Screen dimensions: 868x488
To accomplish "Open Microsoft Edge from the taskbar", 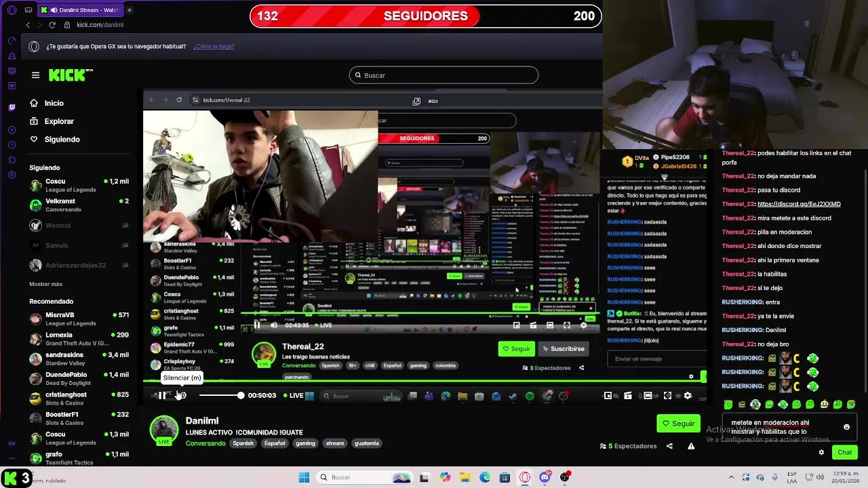I will point(485,477).
